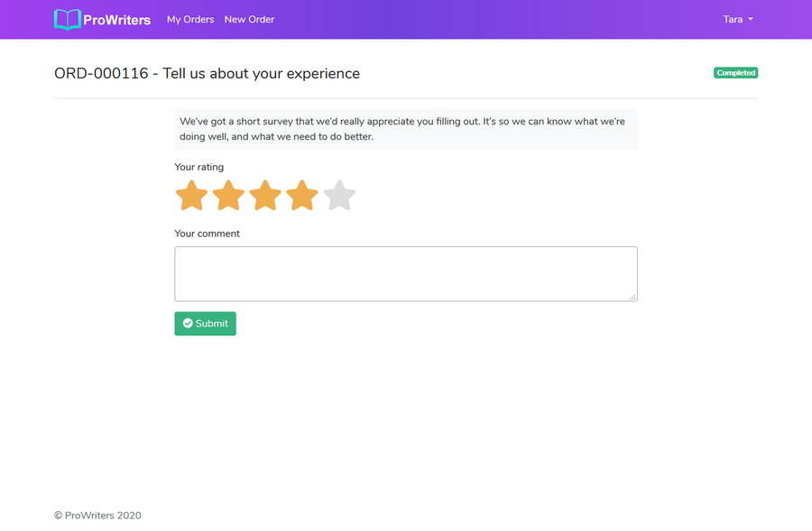Select the fifth gray star for top rating

(339, 195)
